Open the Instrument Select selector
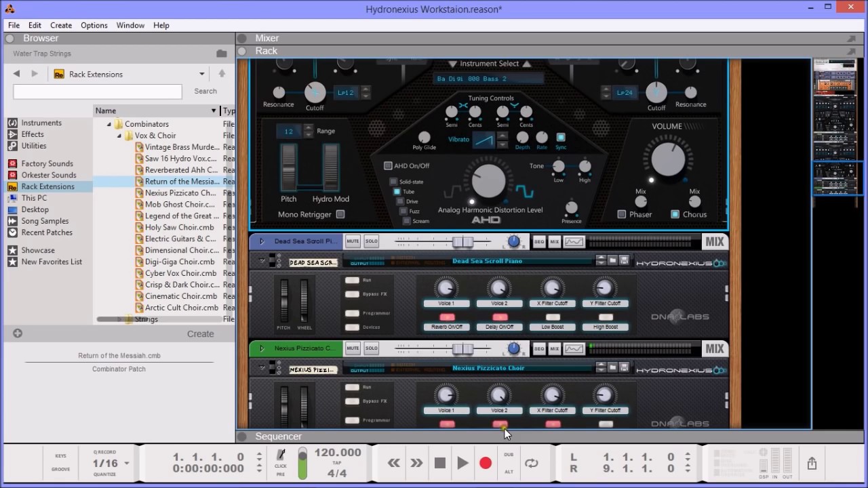Viewport: 868px width, 488px height. point(489,64)
